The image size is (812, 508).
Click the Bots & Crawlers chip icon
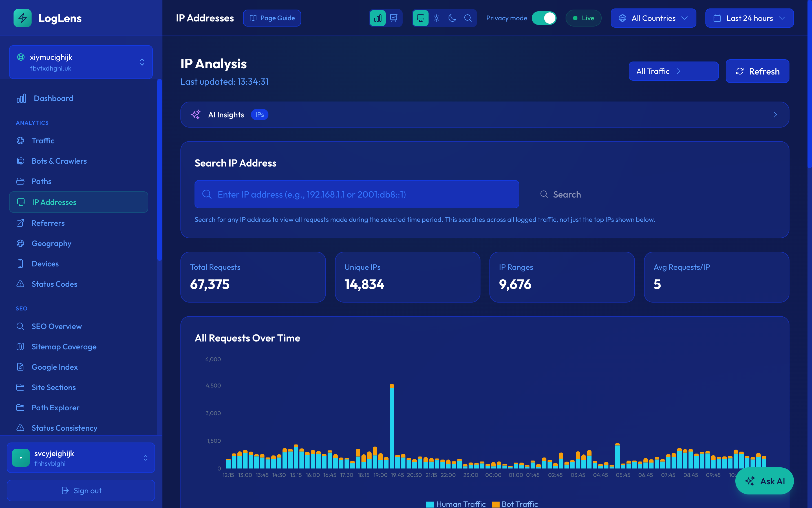coord(21,161)
